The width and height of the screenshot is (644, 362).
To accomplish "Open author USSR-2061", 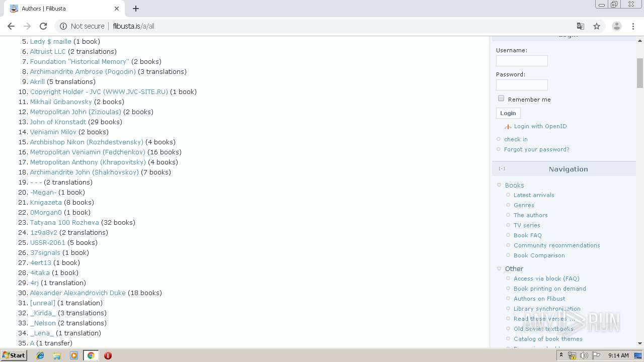I will click(x=48, y=242).
